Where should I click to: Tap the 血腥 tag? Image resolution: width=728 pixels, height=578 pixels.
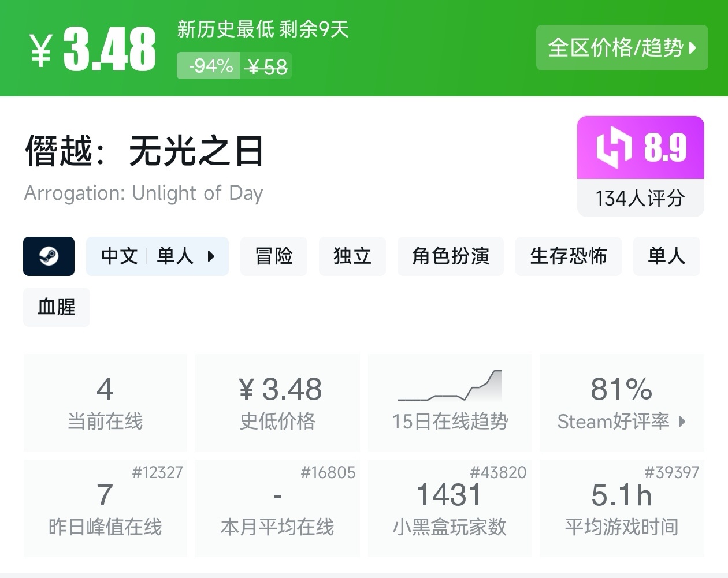(x=57, y=307)
